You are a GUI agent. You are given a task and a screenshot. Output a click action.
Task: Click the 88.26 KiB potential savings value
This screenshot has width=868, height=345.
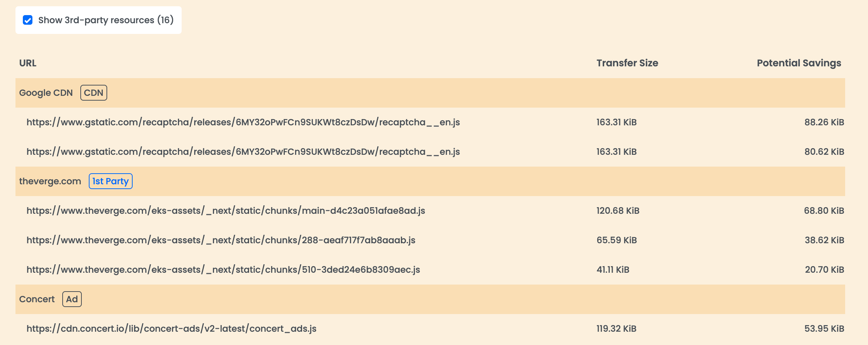tap(824, 122)
